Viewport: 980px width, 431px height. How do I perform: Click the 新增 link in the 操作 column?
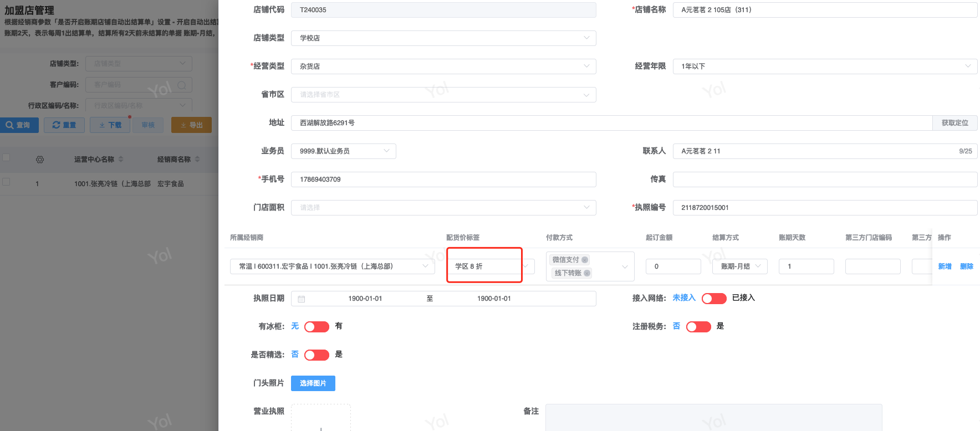(x=945, y=266)
